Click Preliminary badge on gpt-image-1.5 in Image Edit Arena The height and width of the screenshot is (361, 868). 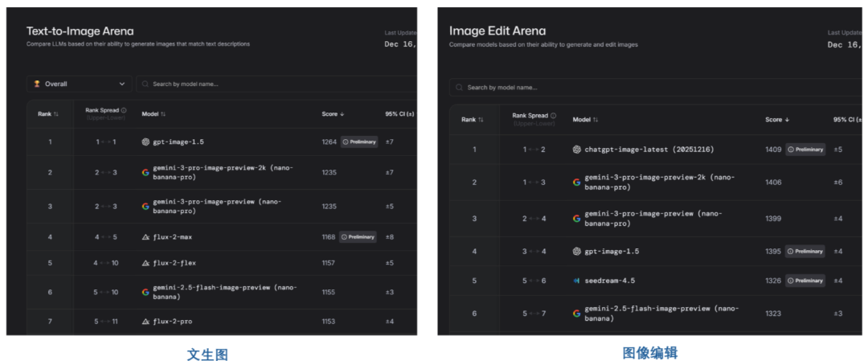(805, 252)
